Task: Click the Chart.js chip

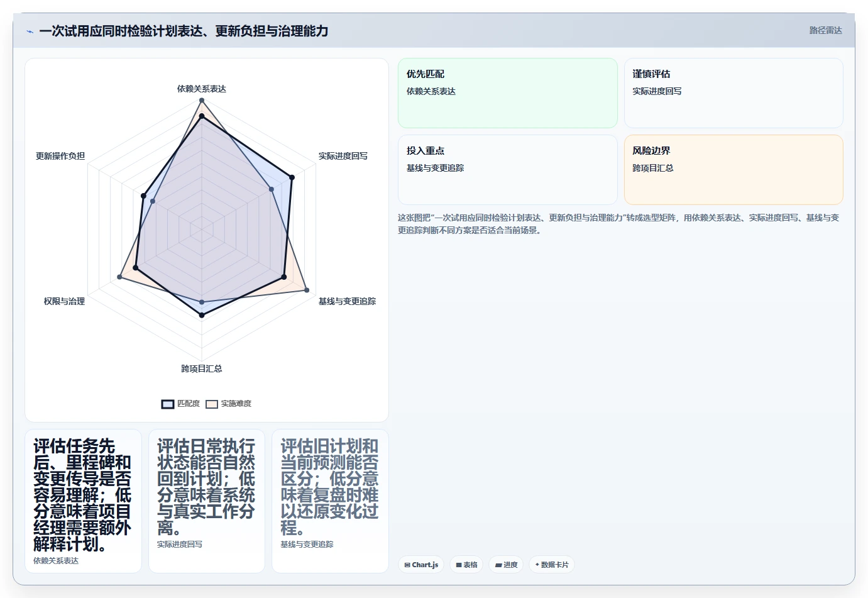Action: point(421,565)
